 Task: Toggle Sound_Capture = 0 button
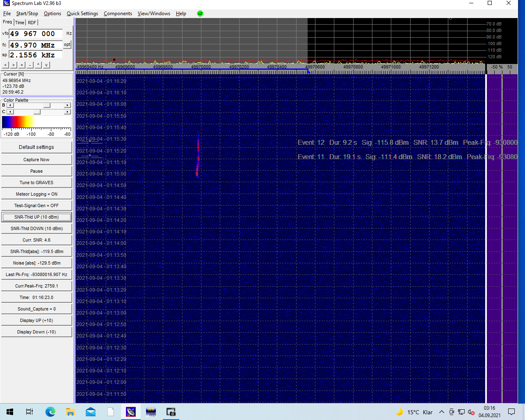(x=37, y=309)
